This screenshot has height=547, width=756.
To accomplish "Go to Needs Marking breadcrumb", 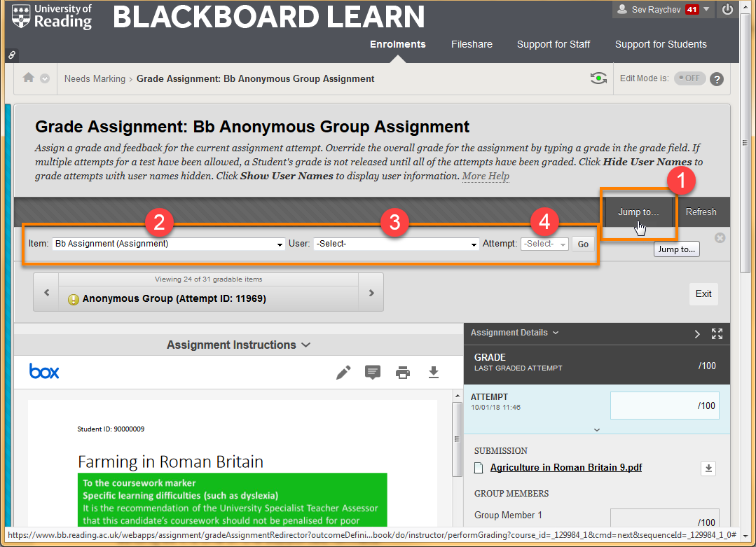I will coord(95,78).
